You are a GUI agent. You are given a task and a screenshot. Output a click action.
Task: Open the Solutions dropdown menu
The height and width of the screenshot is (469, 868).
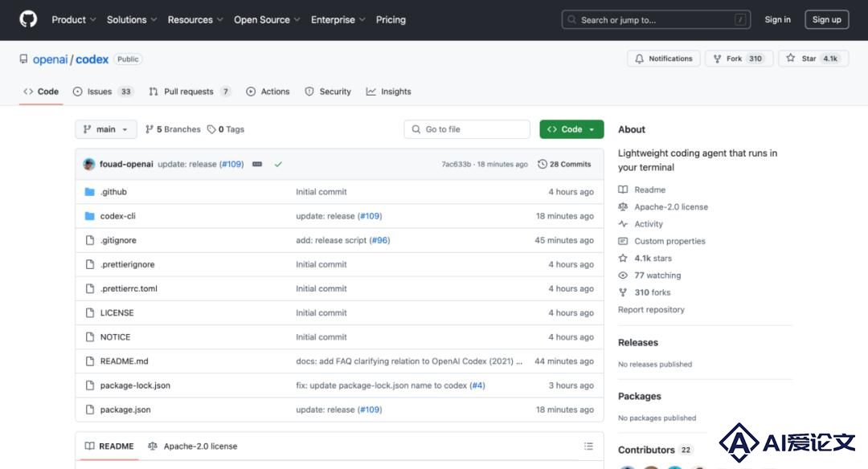(x=132, y=20)
